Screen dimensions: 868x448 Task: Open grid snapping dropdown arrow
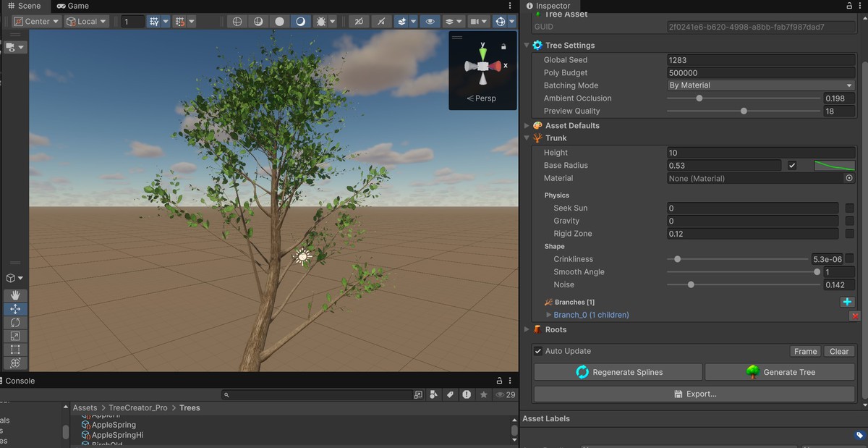(166, 22)
